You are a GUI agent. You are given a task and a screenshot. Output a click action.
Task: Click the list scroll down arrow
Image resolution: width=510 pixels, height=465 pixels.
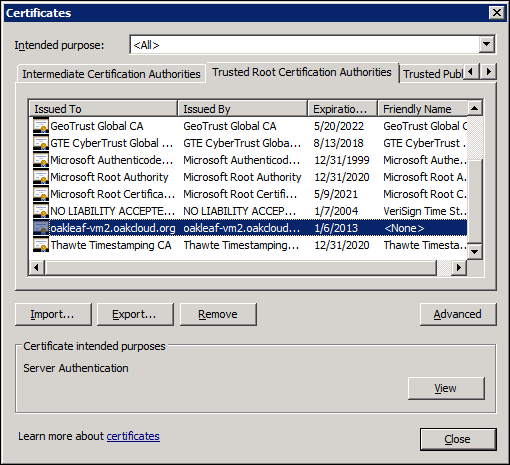[x=475, y=252]
